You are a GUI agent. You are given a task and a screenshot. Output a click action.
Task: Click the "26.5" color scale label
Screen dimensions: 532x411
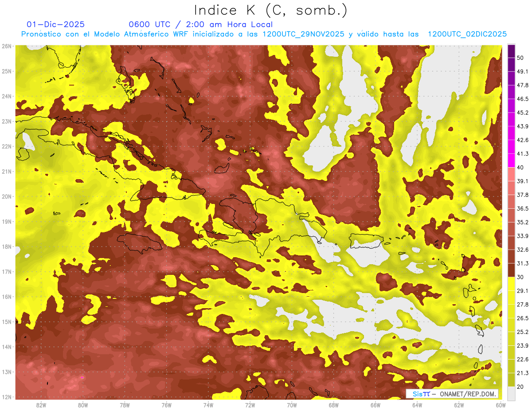pos(523,318)
